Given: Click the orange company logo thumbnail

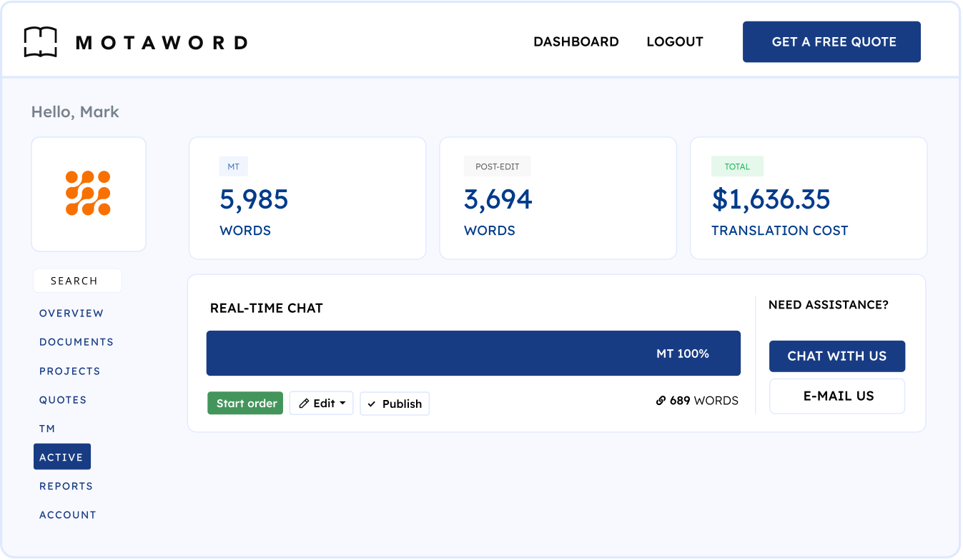Looking at the screenshot, I should [x=89, y=194].
